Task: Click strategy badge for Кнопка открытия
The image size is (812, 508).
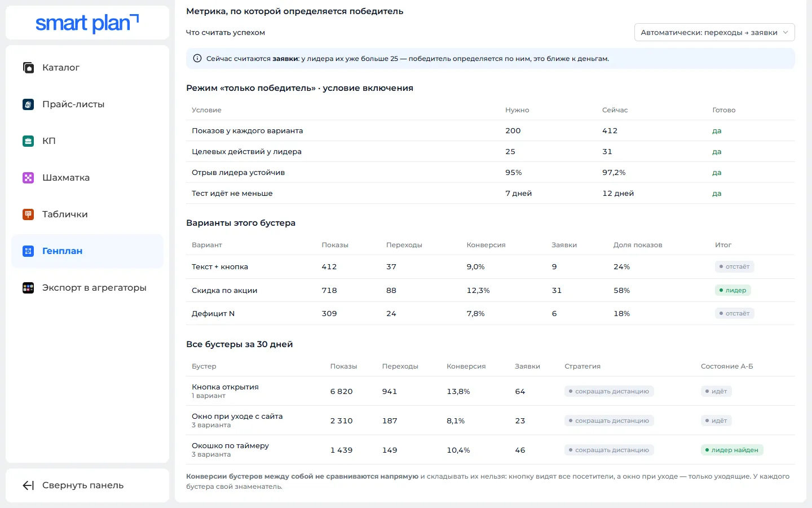Action: 609,391
